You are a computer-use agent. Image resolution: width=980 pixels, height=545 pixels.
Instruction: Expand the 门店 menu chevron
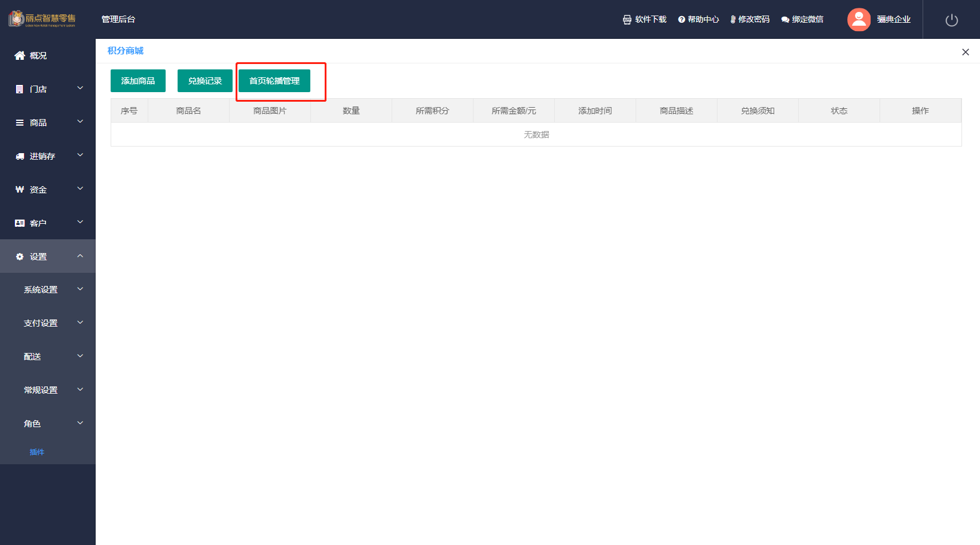click(80, 89)
